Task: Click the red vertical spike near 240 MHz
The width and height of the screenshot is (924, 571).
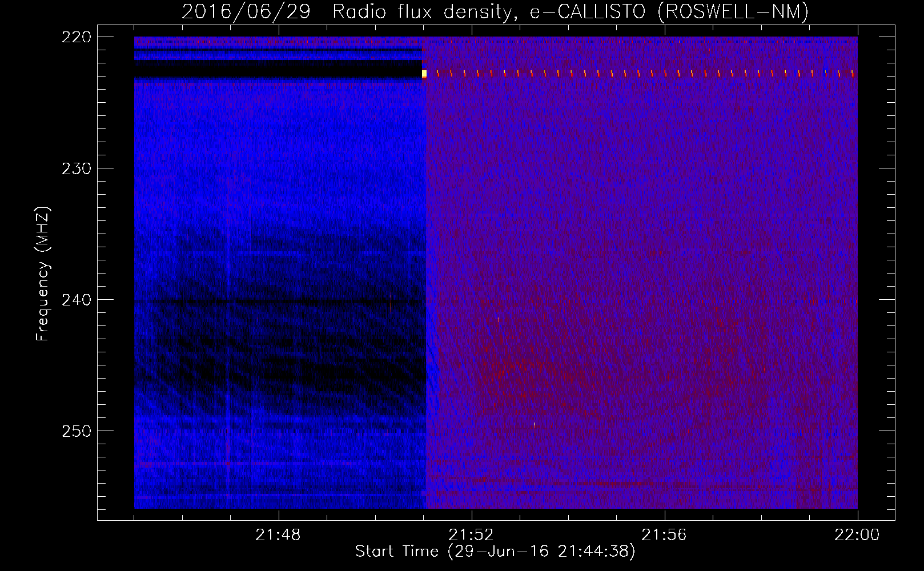Action: pyautogui.click(x=391, y=302)
